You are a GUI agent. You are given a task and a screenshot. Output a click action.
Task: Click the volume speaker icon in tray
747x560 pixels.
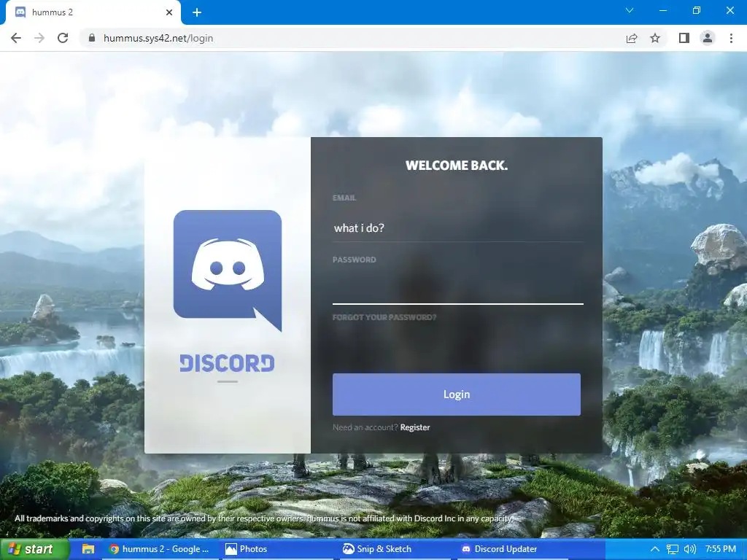click(x=690, y=549)
